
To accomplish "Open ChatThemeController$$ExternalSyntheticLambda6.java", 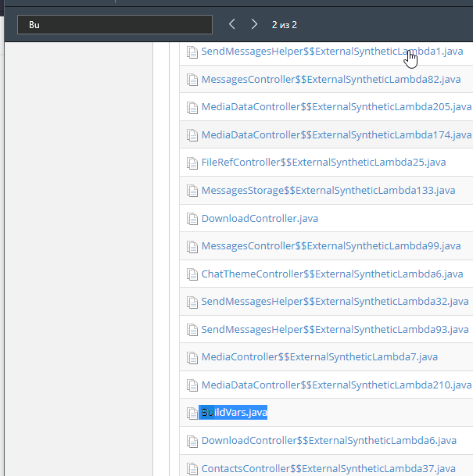I will pos(332,274).
